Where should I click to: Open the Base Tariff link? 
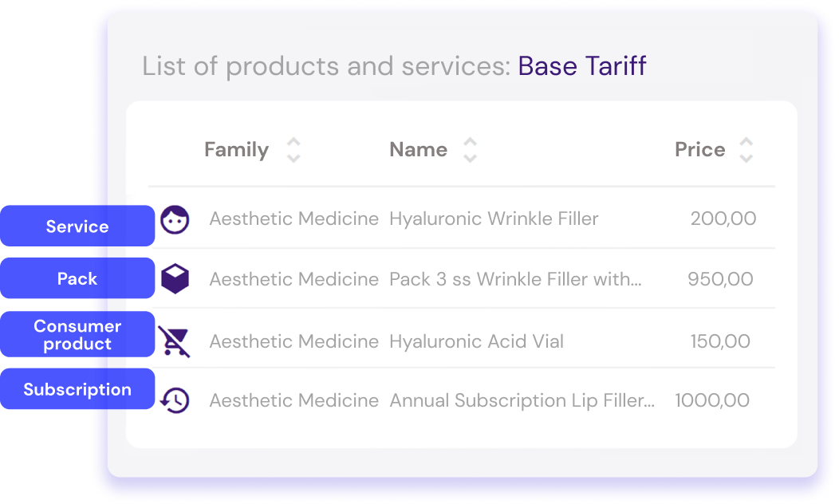(x=582, y=66)
